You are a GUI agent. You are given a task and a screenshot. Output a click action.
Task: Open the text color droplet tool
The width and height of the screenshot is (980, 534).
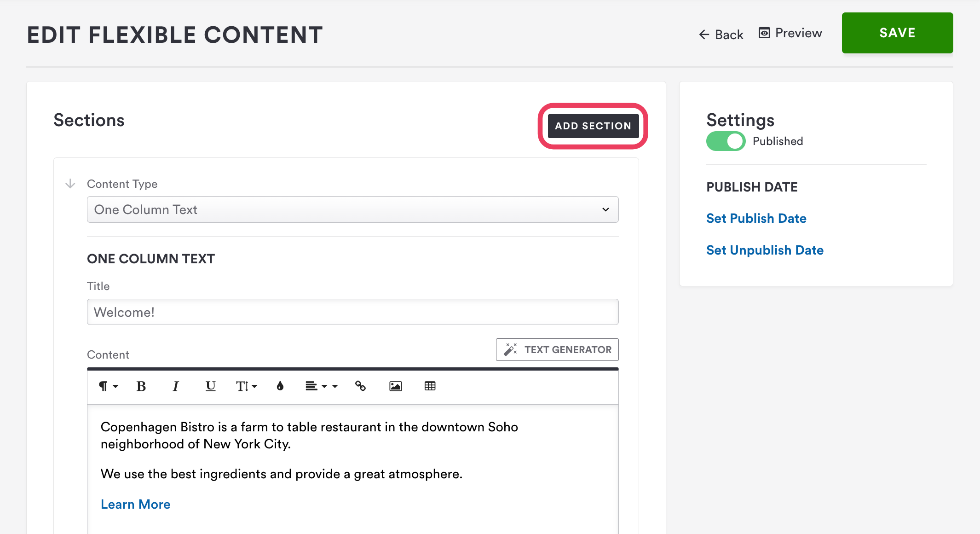pos(280,386)
